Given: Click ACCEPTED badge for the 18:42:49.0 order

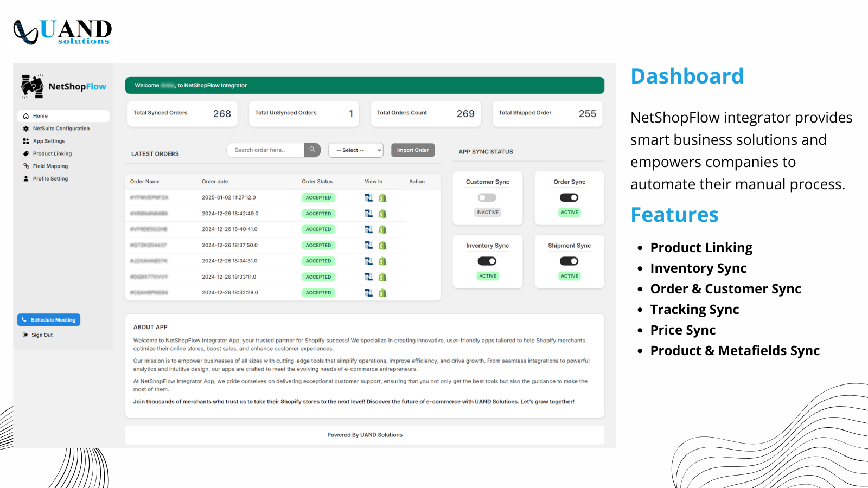Looking at the screenshot, I should 318,214.
